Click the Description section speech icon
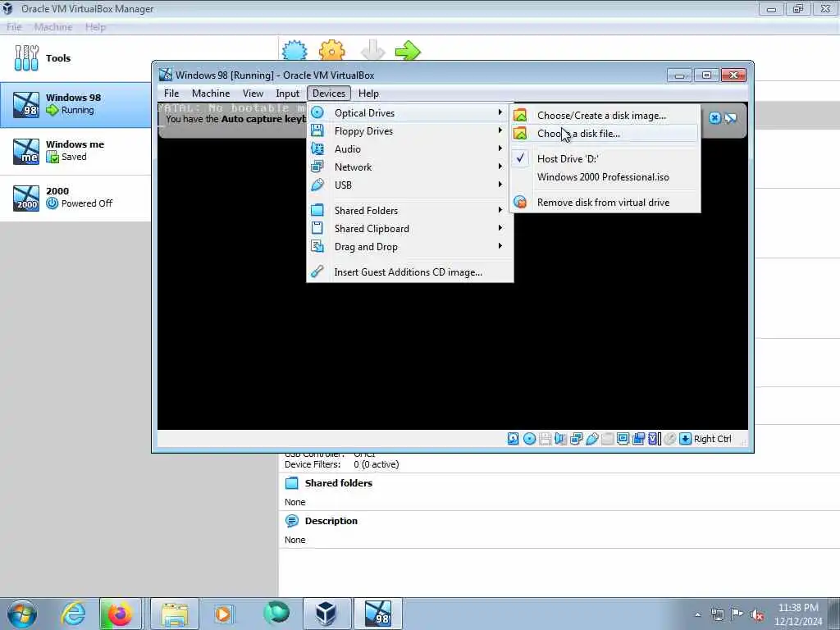This screenshot has width=840, height=630. tap(291, 521)
